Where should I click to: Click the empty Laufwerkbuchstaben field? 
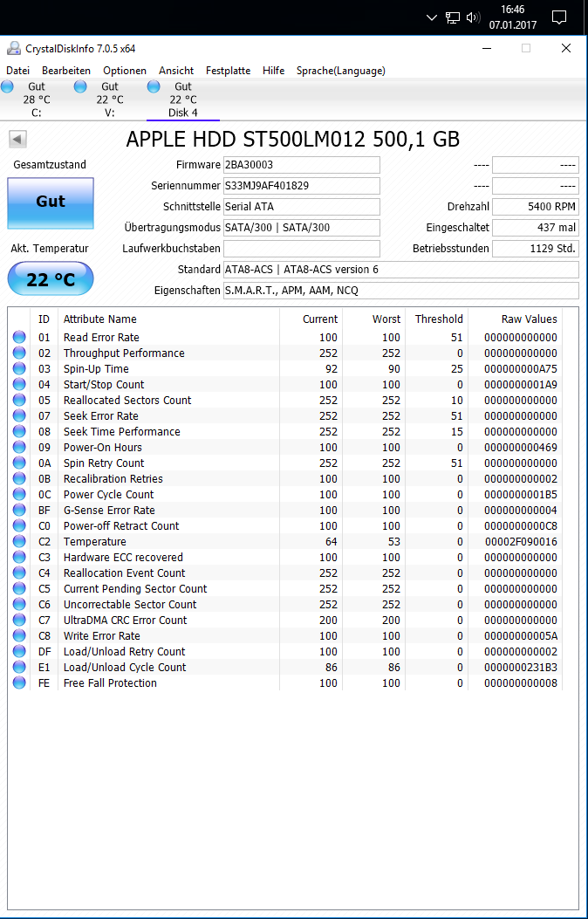click(x=302, y=249)
